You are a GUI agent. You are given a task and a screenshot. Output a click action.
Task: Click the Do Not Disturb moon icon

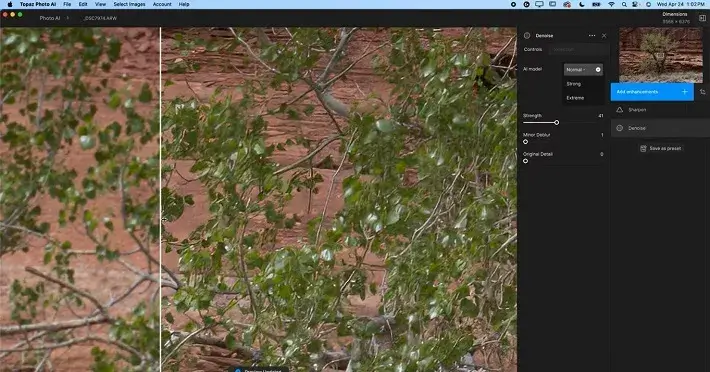point(582,4)
